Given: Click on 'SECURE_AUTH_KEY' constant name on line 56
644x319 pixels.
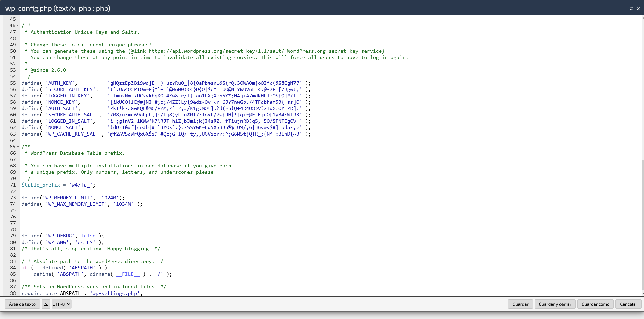Looking at the screenshot, I should point(70,90).
